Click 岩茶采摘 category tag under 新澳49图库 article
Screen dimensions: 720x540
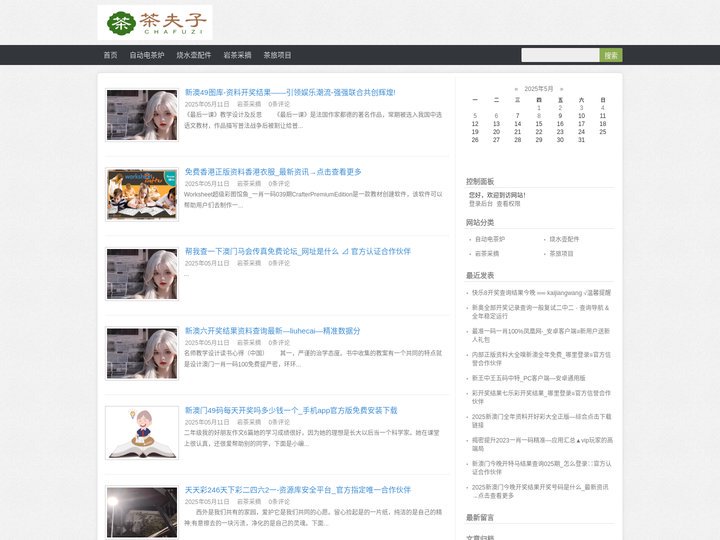249,104
